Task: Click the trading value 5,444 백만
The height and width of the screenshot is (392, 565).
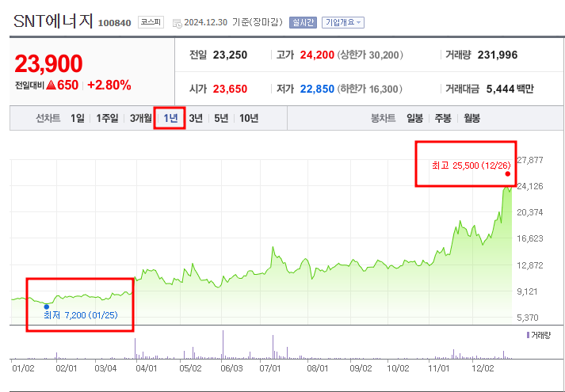Action: point(510,89)
